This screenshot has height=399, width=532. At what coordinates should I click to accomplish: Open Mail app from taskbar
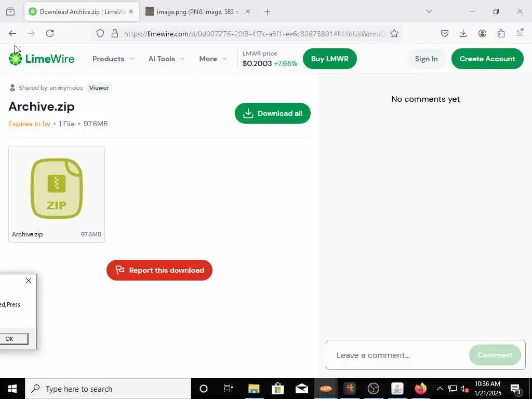pos(302,389)
